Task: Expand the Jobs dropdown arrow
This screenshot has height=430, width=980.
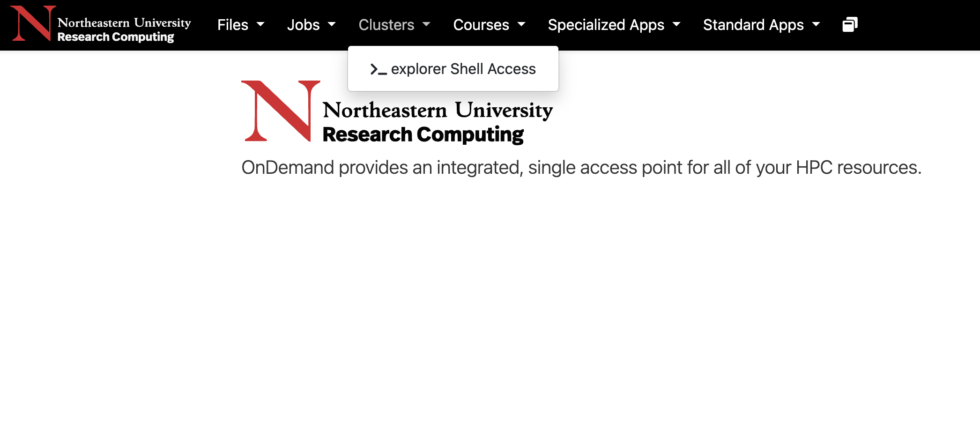Action: click(x=332, y=24)
